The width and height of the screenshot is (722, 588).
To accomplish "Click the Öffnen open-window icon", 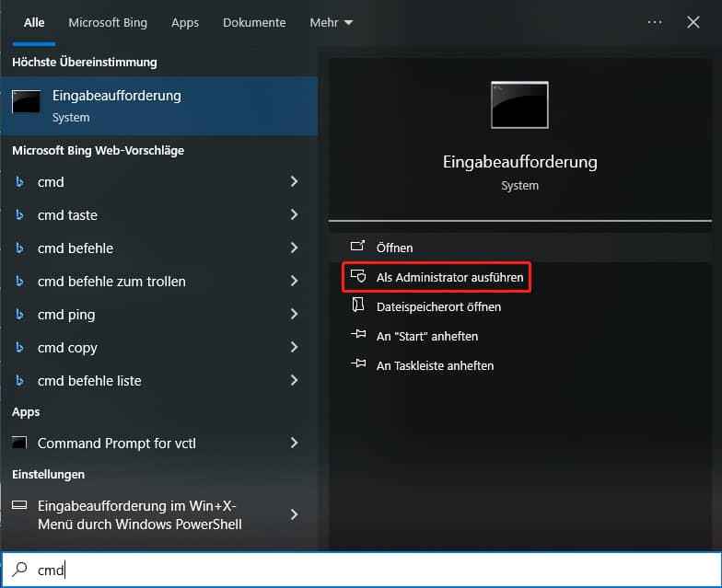I will pos(357,247).
